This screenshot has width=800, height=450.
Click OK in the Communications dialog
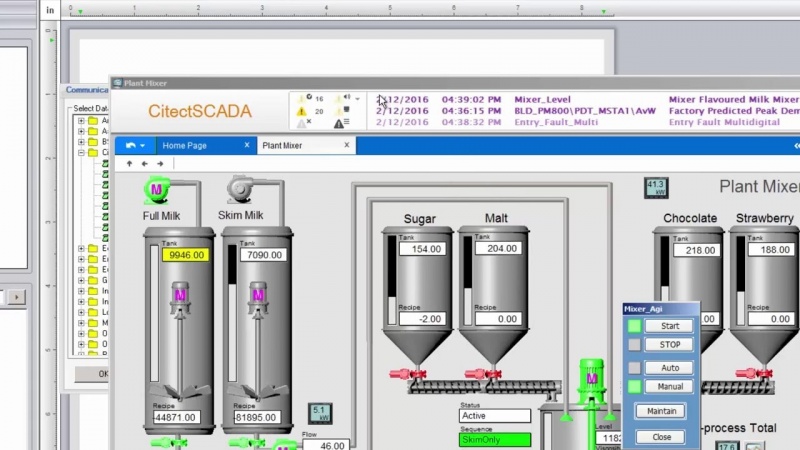[x=93, y=374]
